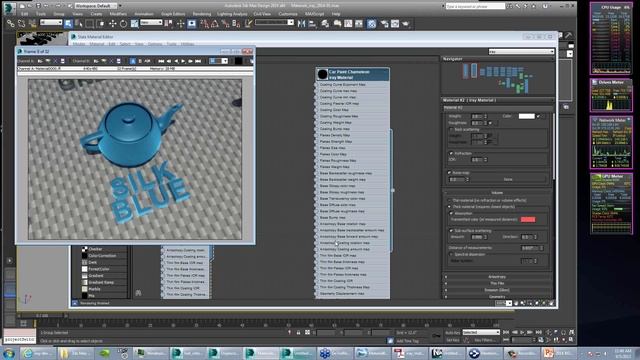Click the Save icon in quick access bar
640x360 pixels.
pyautogui.click(x=38, y=6)
